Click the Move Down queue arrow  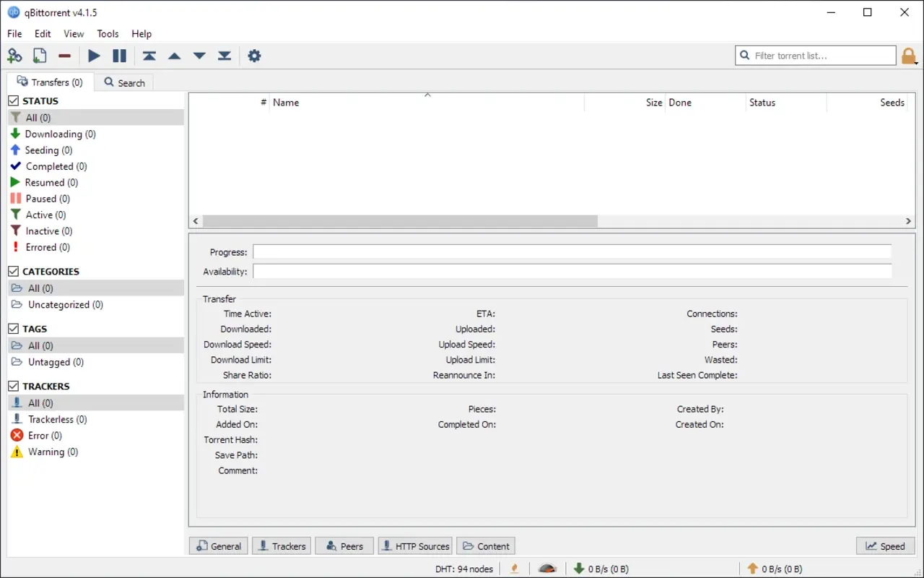click(x=199, y=55)
